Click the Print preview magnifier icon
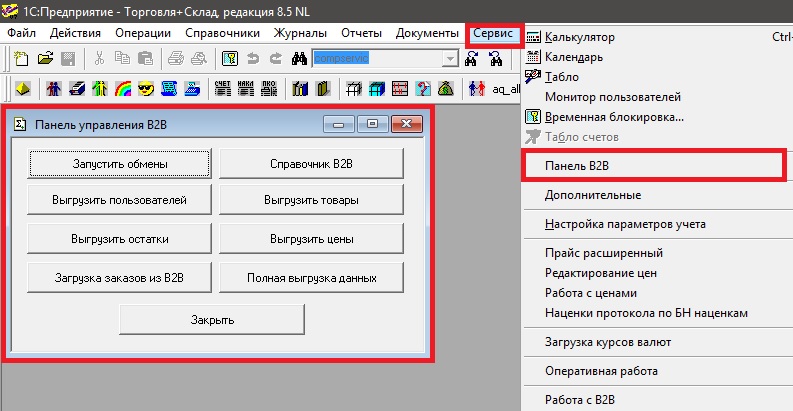The height and width of the screenshot is (411, 793). coord(199,59)
